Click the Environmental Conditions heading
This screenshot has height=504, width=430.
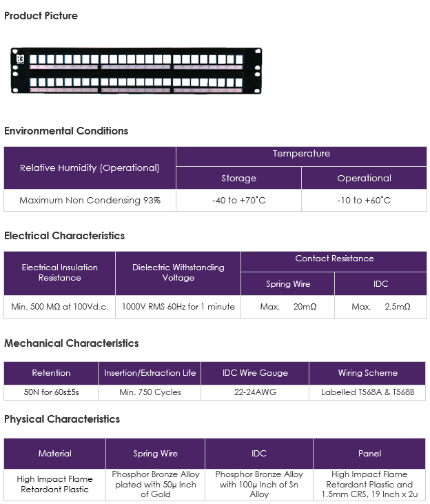pos(66,131)
